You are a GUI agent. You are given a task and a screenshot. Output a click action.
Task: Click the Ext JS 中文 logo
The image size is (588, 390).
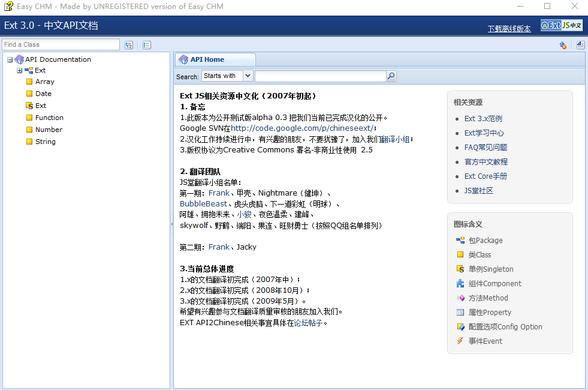561,25
